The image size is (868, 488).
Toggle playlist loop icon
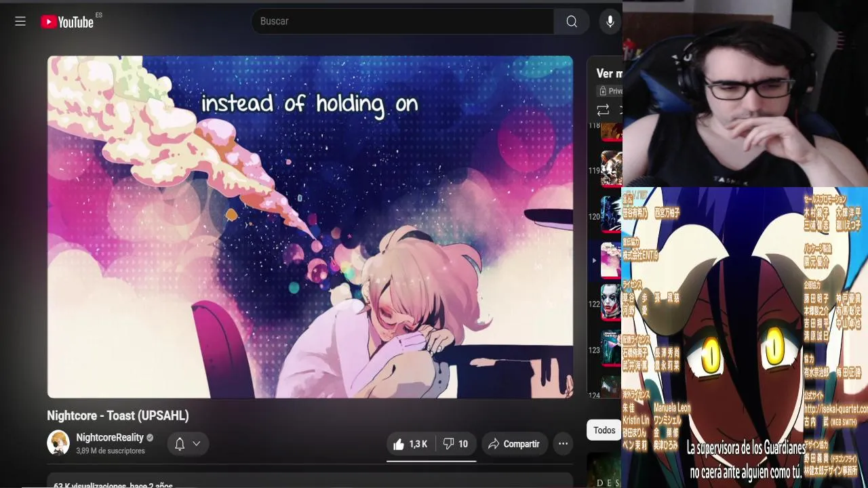603,110
